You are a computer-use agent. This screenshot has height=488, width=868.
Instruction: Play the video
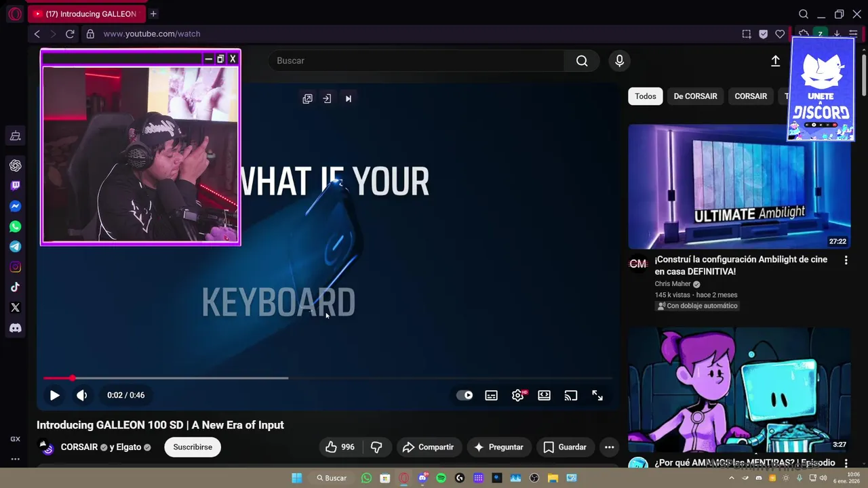click(x=54, y=395)
